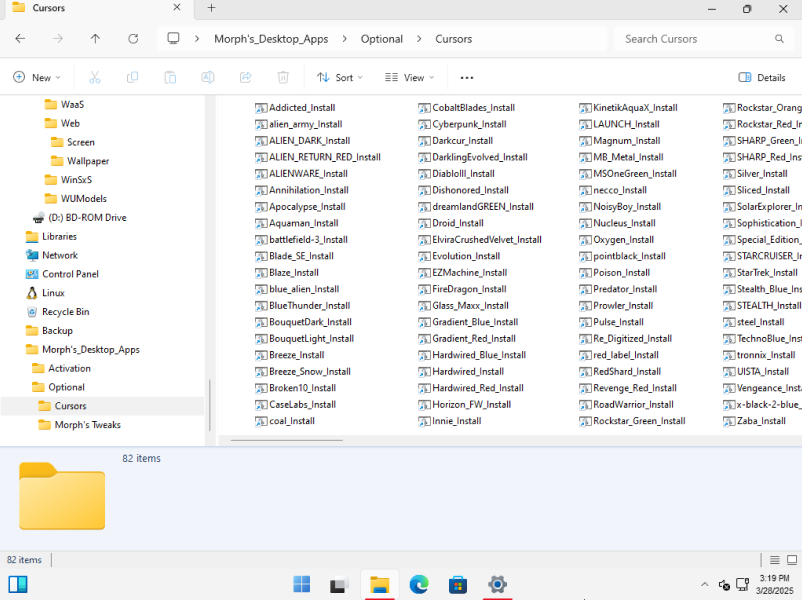Click the Share icon in toolbar
The width and height of the screenshot is (802, 600).
pyautogui.click(x=246, y=78)
